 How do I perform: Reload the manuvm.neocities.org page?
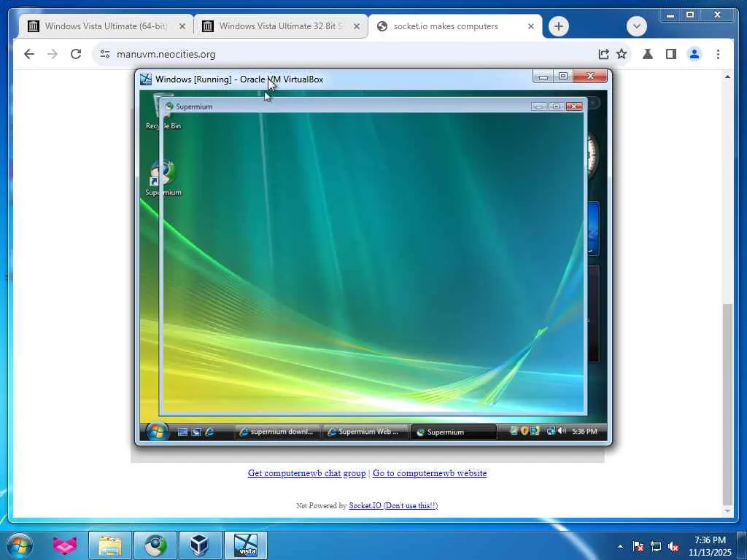76,54
